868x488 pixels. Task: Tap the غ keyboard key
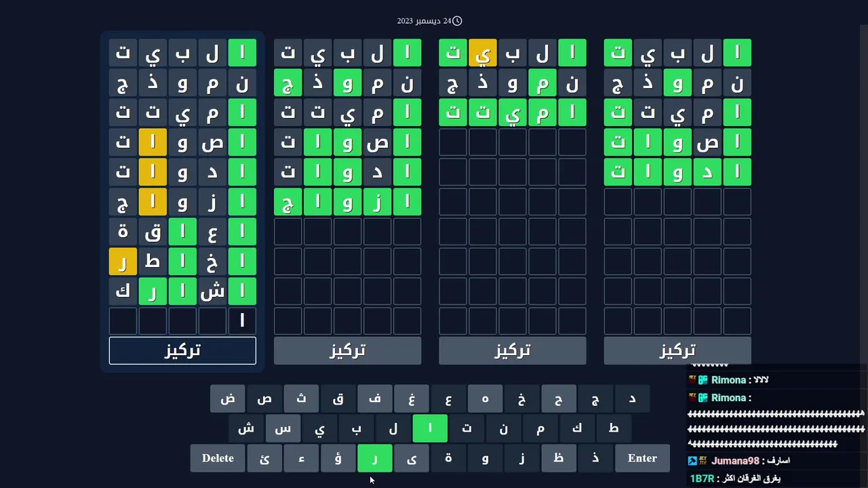coord(412,399)
